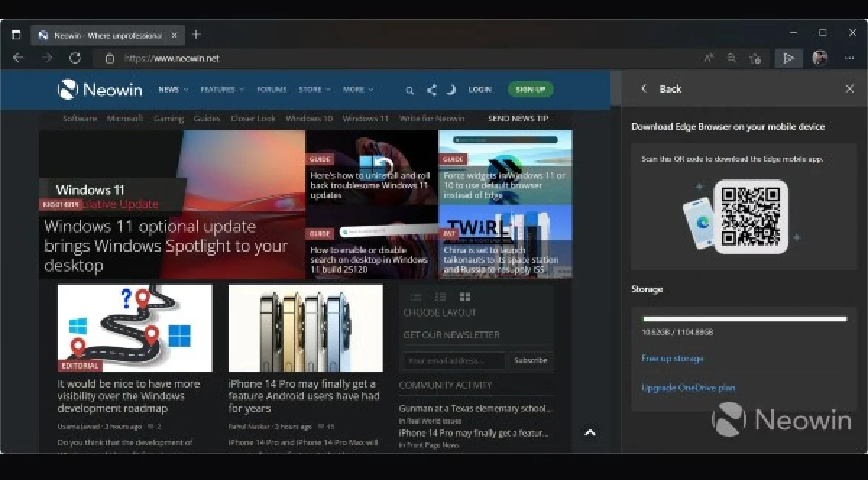Click the OneDrive storage usage bar
The width and height of the screenshot is (868, 488).
coord(744,319)
